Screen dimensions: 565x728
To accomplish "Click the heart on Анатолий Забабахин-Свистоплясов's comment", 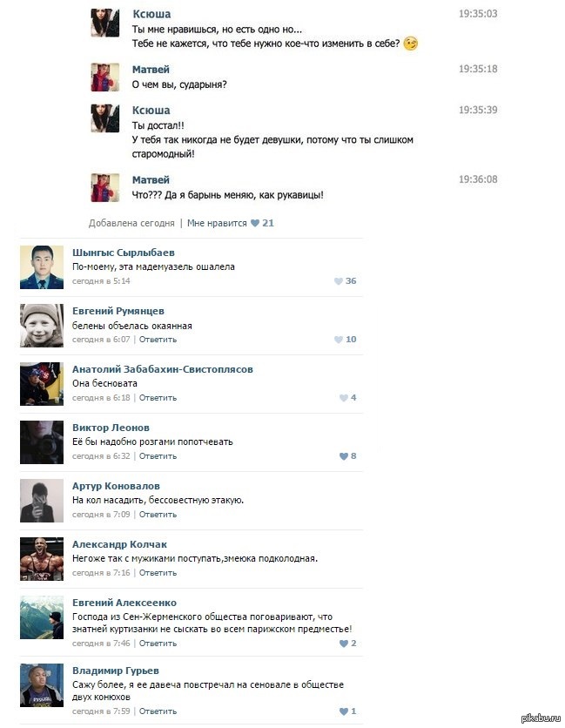I will click(344, 398).
